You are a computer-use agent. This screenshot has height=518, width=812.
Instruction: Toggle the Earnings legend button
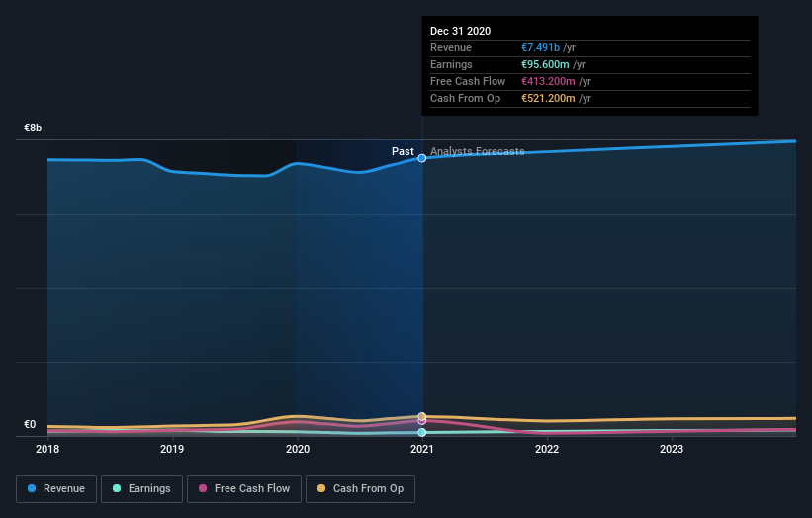pyautogui.click(x=141, y=489)
